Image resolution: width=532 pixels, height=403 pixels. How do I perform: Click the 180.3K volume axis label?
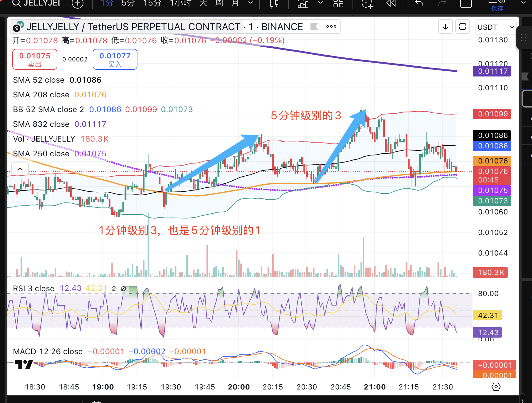coord(490,272)
